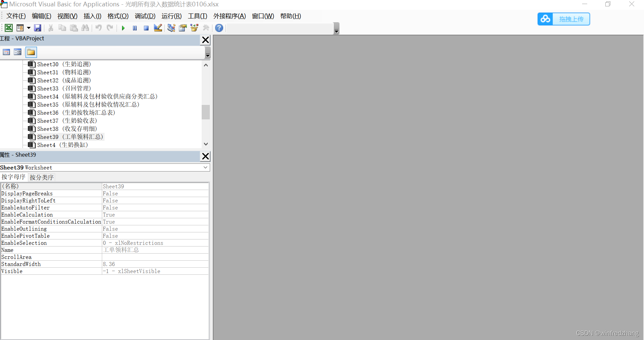Screen dimensions: 644x340
Task: Save the workbook with disk icon
Action: 38,28
